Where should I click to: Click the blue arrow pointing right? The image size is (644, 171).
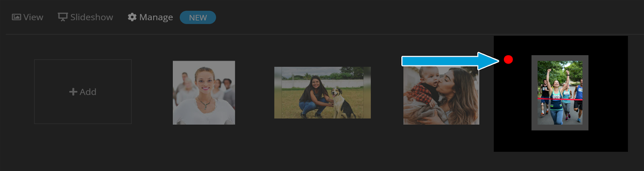450,61
